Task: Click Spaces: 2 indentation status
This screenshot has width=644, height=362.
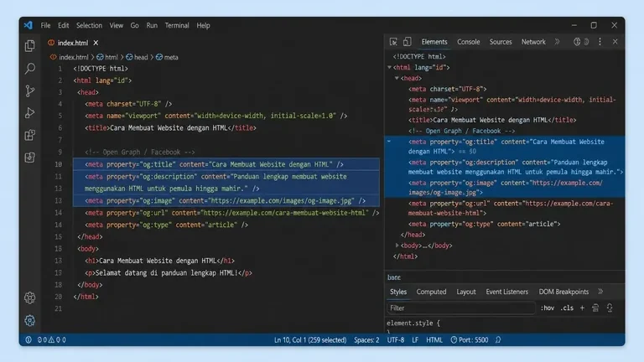Action: tap(366, 340)
